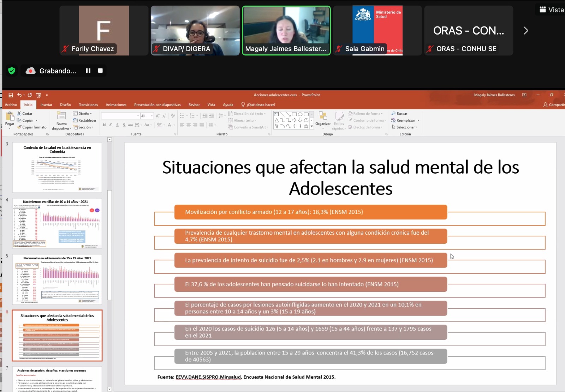Switch to the Insertar tab
The height and width of the screenshot is (392, 565).
pyautogui.click(x=46, y=105)
